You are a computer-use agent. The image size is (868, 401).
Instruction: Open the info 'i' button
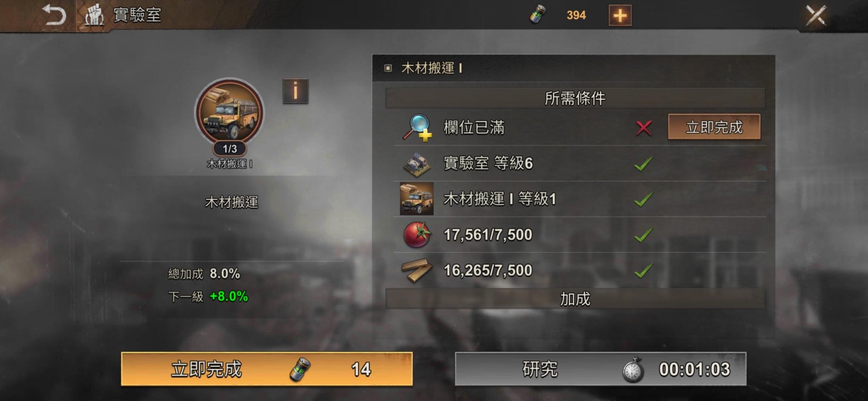[x=295, y=91]
